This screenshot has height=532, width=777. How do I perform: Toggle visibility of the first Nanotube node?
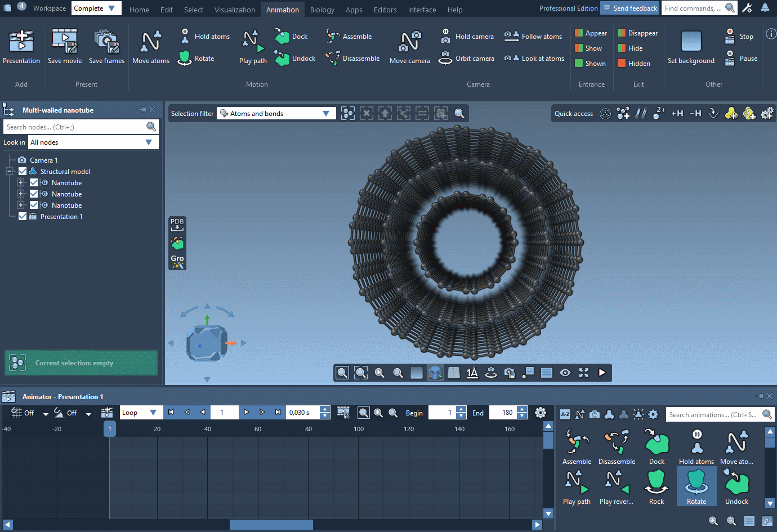point(34,182)
